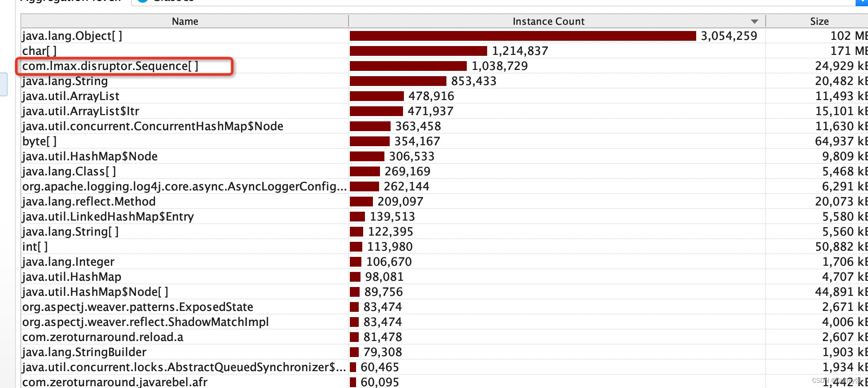Click instance count 1,214,837
The height and width of the screenshot is (388, 868).
tap(520, 51)
